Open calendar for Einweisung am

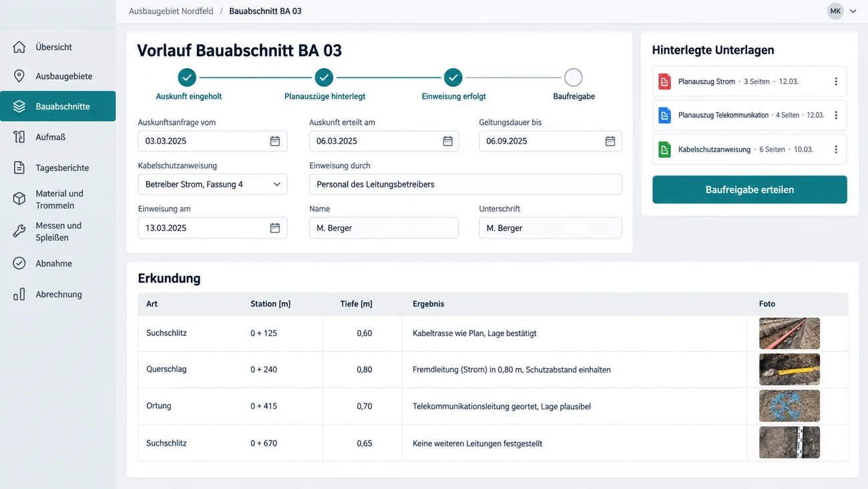274,228
